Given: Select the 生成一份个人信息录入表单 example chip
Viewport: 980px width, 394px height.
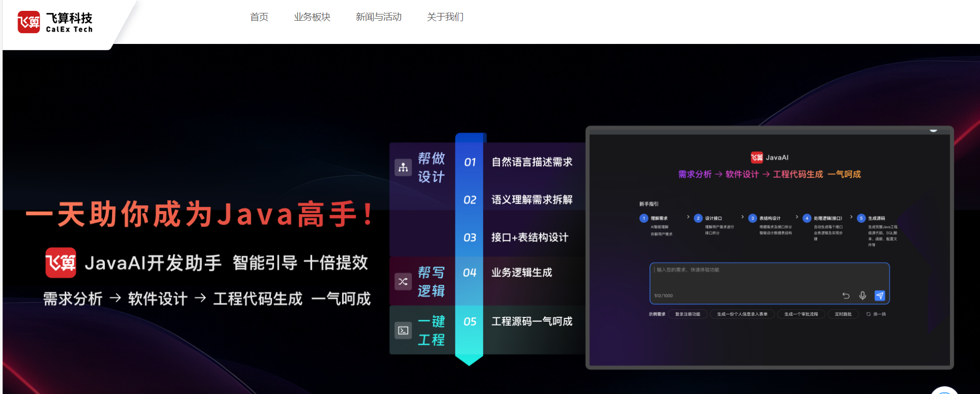Looking at the screenshot, I should pos(742,314).
